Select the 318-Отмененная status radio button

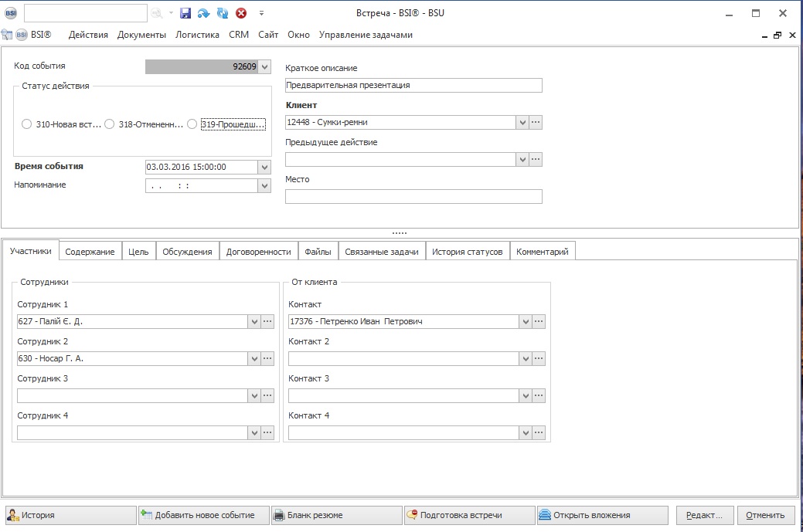(x=110, y=124)
